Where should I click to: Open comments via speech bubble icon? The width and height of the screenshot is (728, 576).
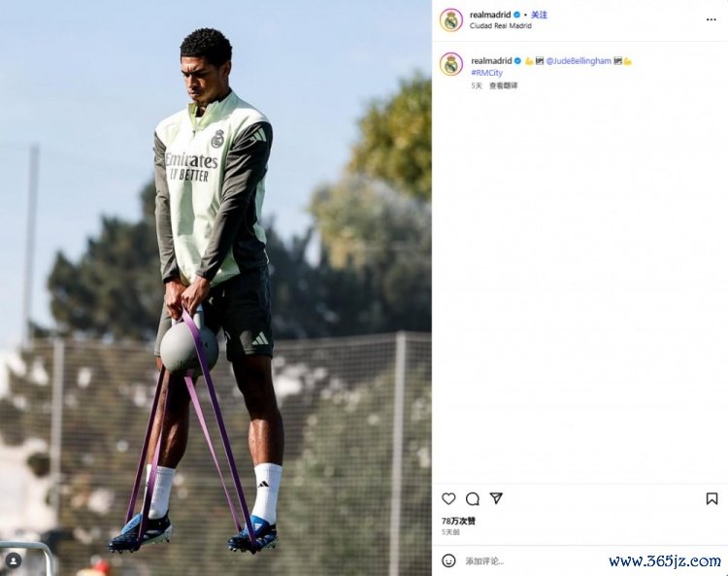pyautogui.click(x=472, y=499)
